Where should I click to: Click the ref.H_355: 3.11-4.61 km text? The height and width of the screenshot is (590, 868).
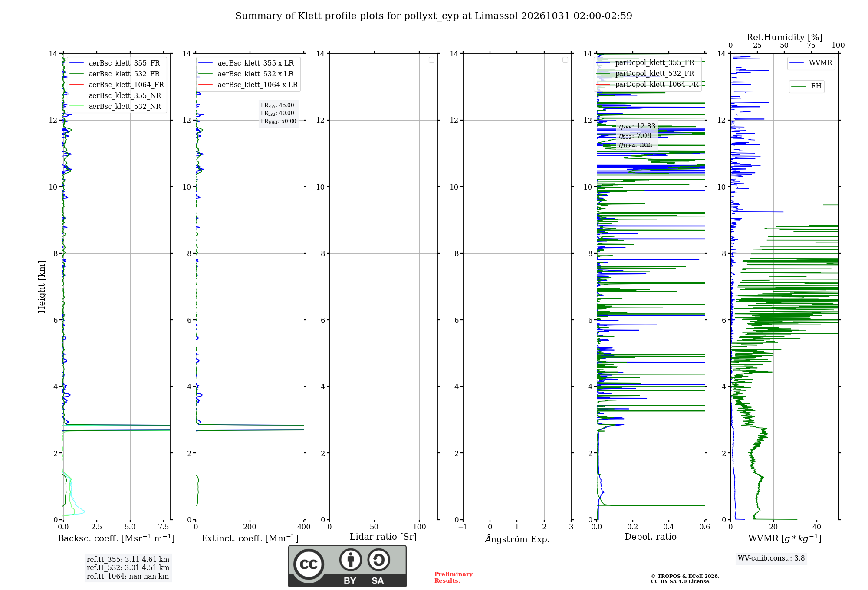(x=128, y=560)
